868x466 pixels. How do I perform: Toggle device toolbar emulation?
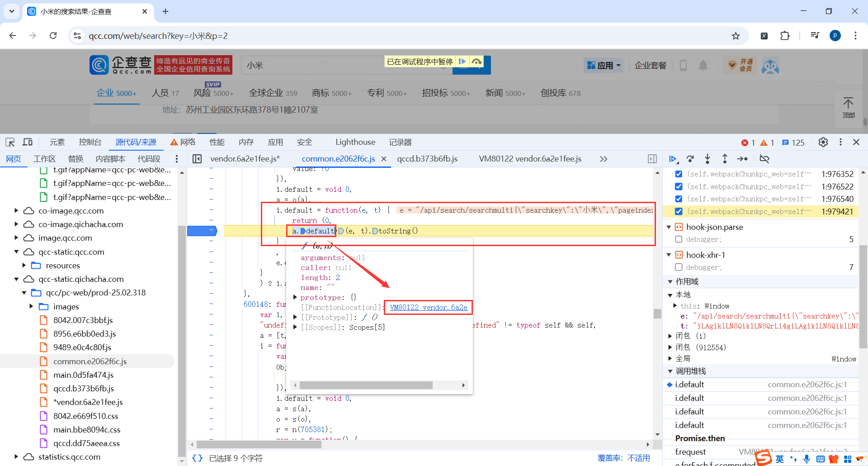coord(28,143)
